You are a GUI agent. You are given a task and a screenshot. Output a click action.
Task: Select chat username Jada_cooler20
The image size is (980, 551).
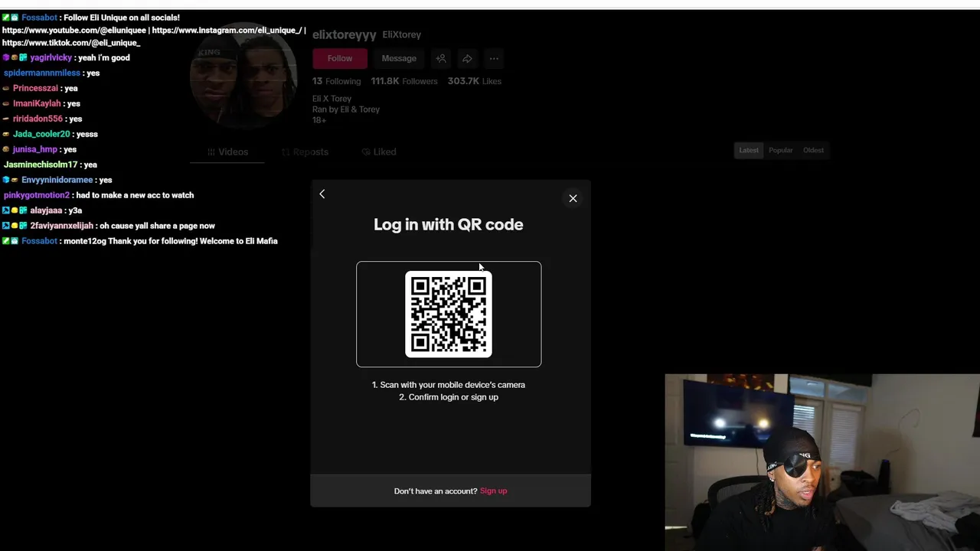pos(41,134)
